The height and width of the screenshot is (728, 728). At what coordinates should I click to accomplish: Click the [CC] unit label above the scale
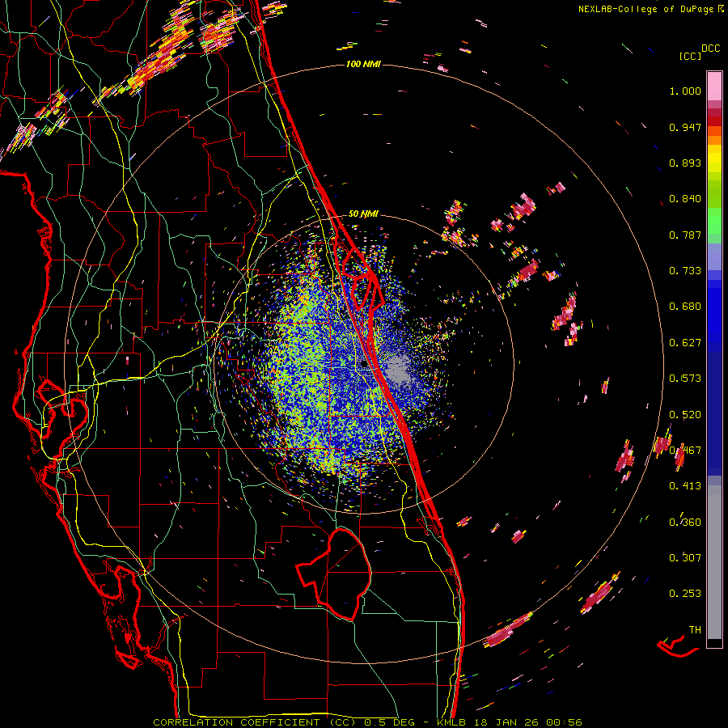[690, 56]
